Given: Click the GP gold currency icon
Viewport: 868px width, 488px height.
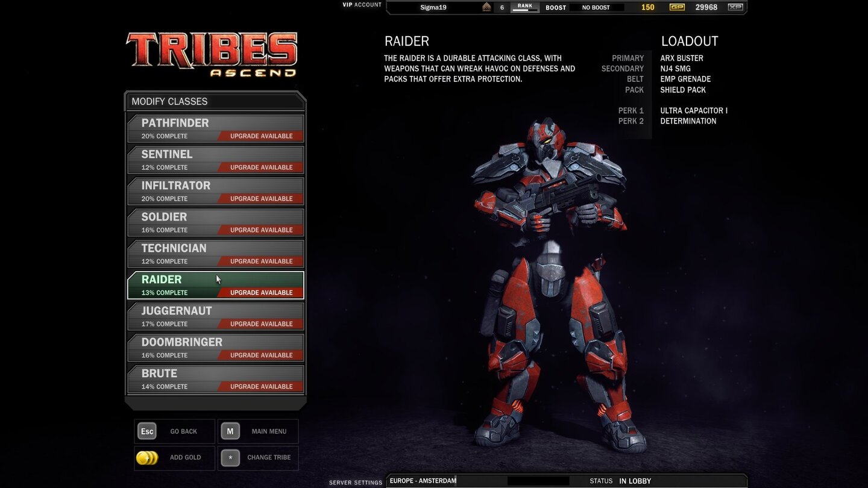Looking at the screenshot, I should (677, 7).
